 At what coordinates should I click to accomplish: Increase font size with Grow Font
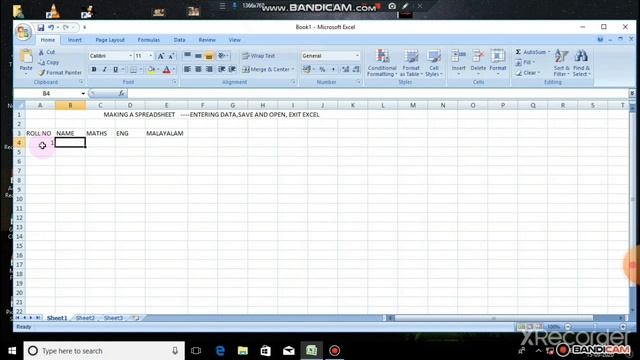tap(161, 56)
